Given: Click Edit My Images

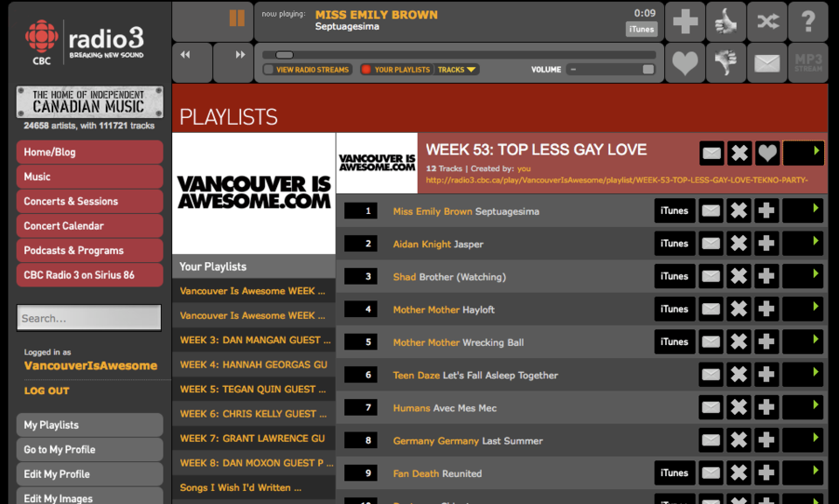Looking at the screenshot, I should pyautogui.click(x=90, y=496).
